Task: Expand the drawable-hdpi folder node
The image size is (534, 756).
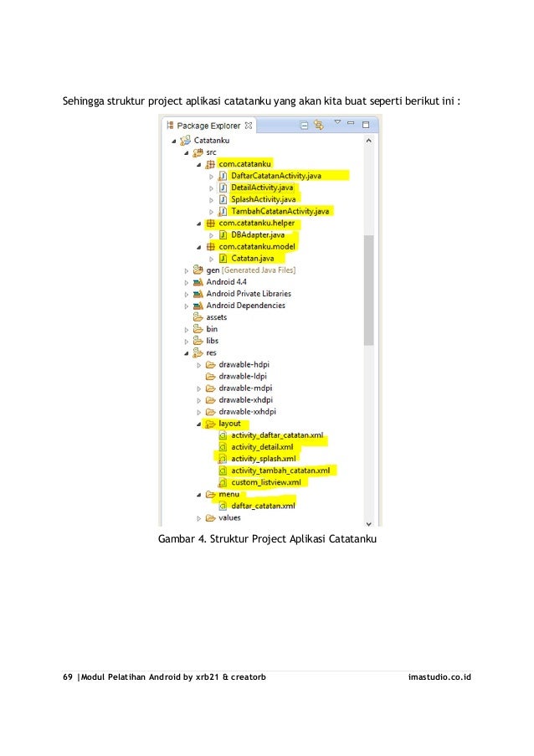Action: [198, 366]
